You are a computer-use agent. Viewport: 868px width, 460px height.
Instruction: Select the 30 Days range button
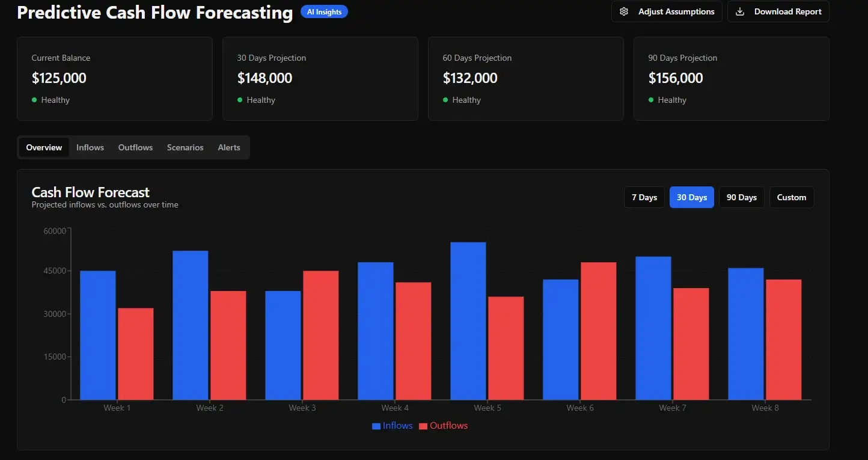coord(692,197)
